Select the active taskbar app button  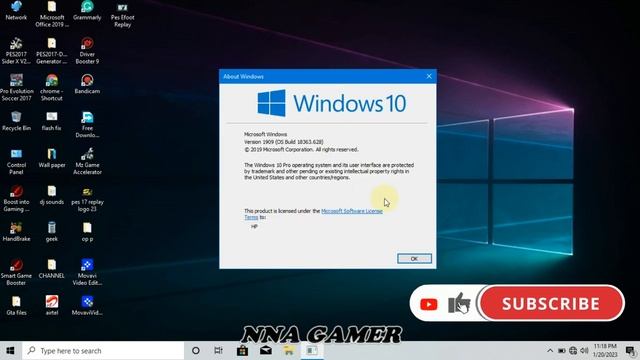tap(312, 351)
